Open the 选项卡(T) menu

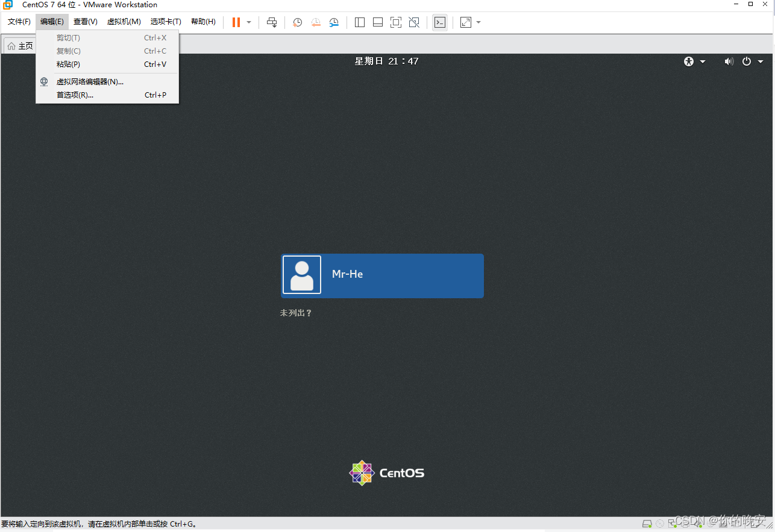[x=166, y=22]
